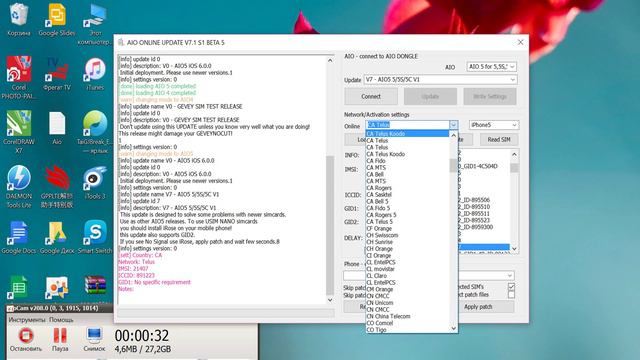Select CA Telus 5 entry
This screenshot has width=640, height=360.
407,222
